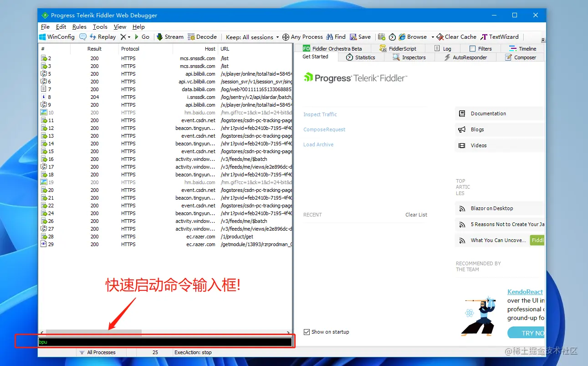
Task: Switch to the Fiddler Orchestra Beta tab
Action: (x=332, y=49)
